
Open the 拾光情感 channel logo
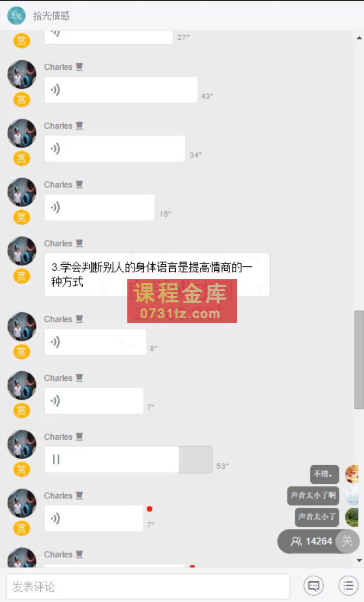click(x=16, y=16)
